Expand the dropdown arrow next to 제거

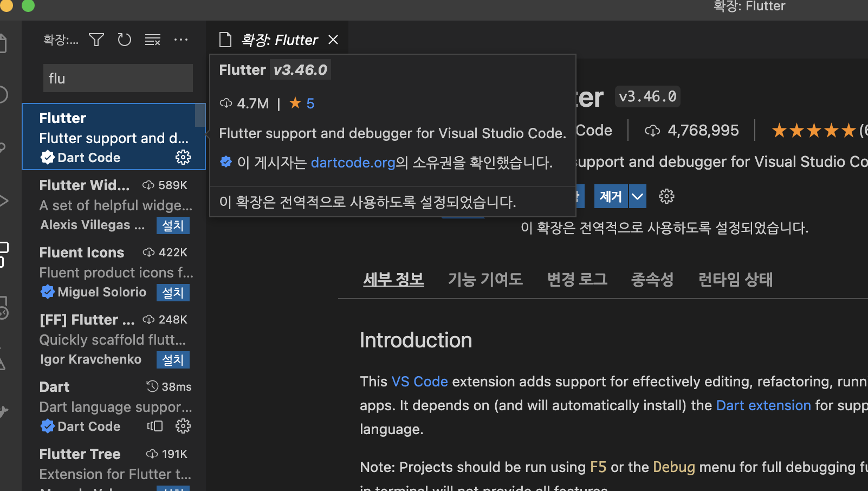tap(638, 196)
